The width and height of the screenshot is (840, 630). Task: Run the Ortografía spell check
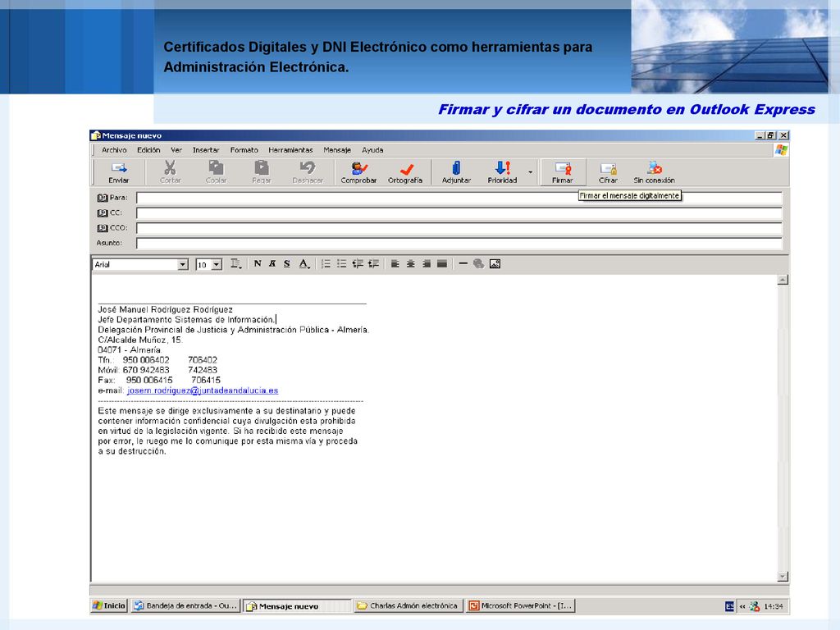pos(405,172)
